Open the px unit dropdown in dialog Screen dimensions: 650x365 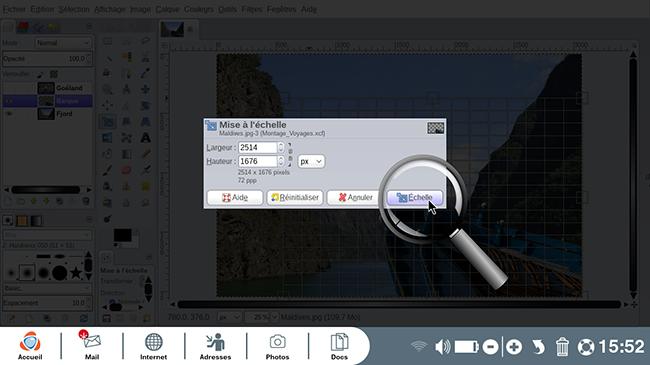(x=311, y=161)
